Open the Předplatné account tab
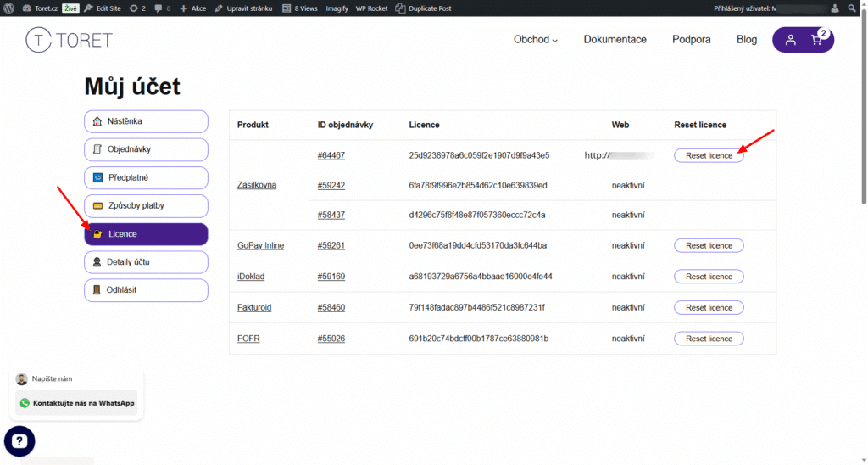The height and width of the screenshot is (465, 868). pos(146,178)
